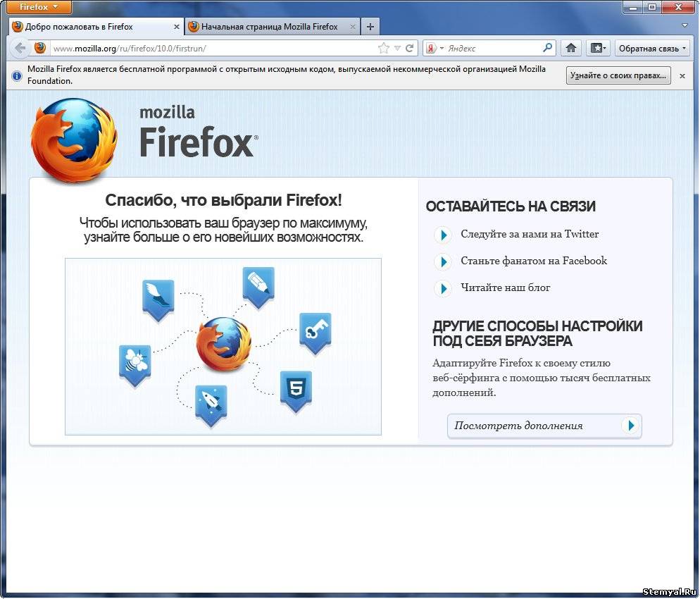Open Читайте наш блог link

[506, 288]
